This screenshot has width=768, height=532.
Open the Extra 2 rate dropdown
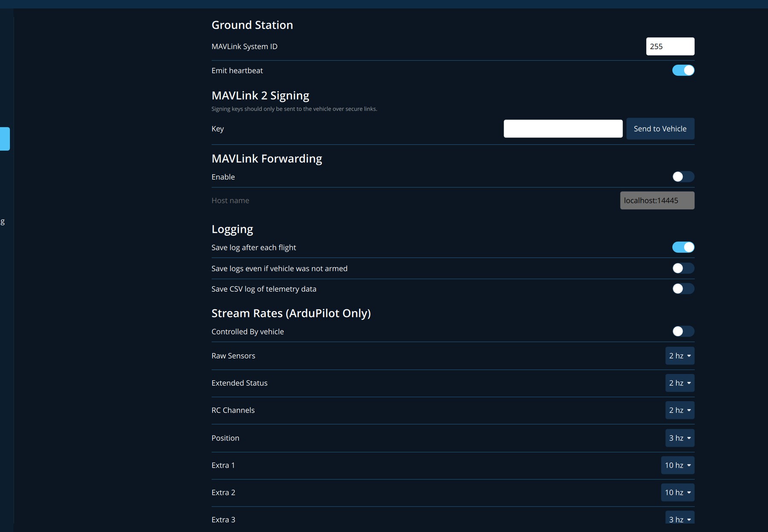pos(678,492)
